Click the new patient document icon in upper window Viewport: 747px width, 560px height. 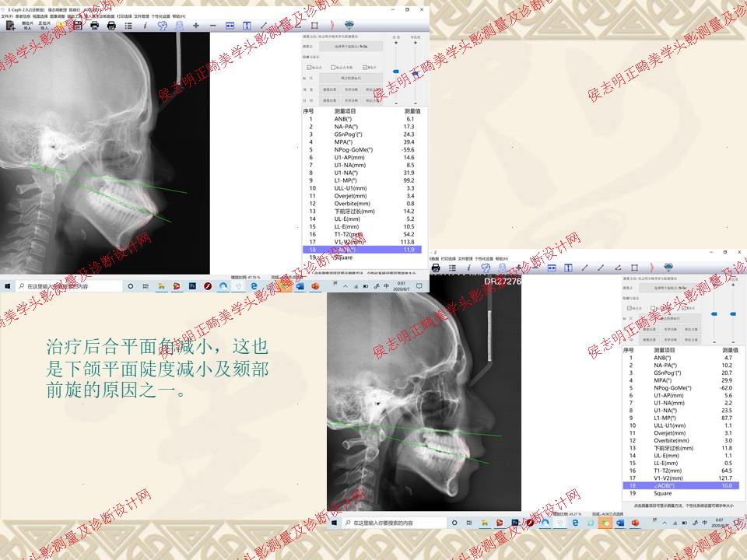tap(10, 26)
